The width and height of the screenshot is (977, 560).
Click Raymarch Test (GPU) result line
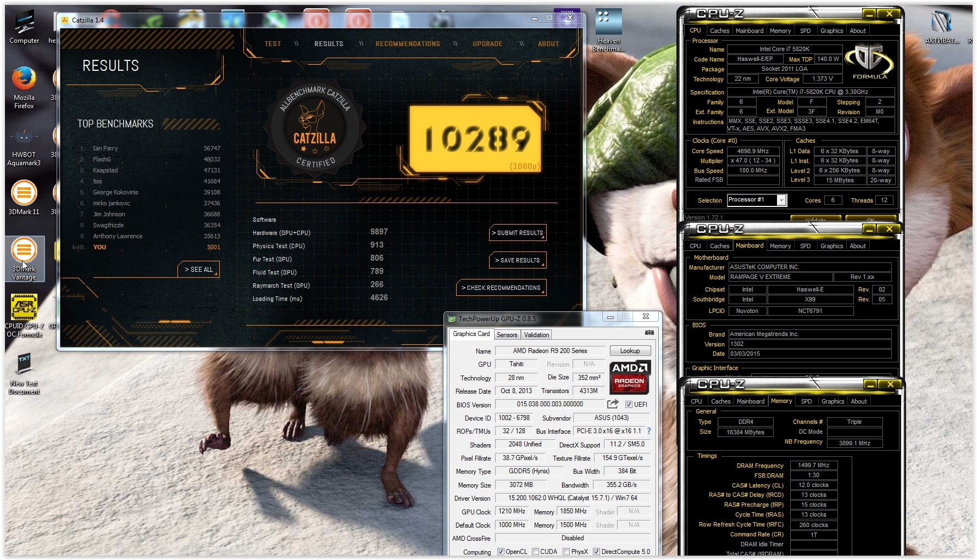(x=319, y=285)
